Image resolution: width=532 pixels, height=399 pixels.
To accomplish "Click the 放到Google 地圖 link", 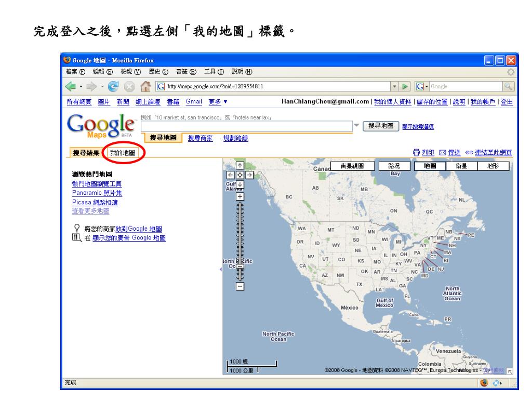I will (139, 229).
